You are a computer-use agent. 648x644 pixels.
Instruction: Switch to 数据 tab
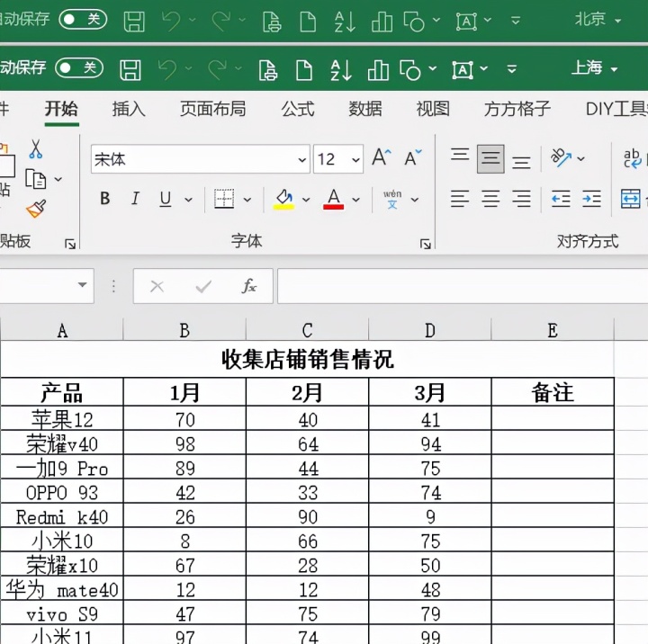click(x=364, y=109)
